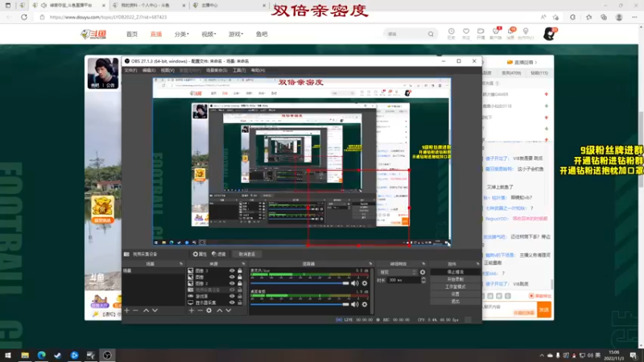Open the OBS 视图(V) menu
Screen dimensions: 644x362
coord(167,71)
